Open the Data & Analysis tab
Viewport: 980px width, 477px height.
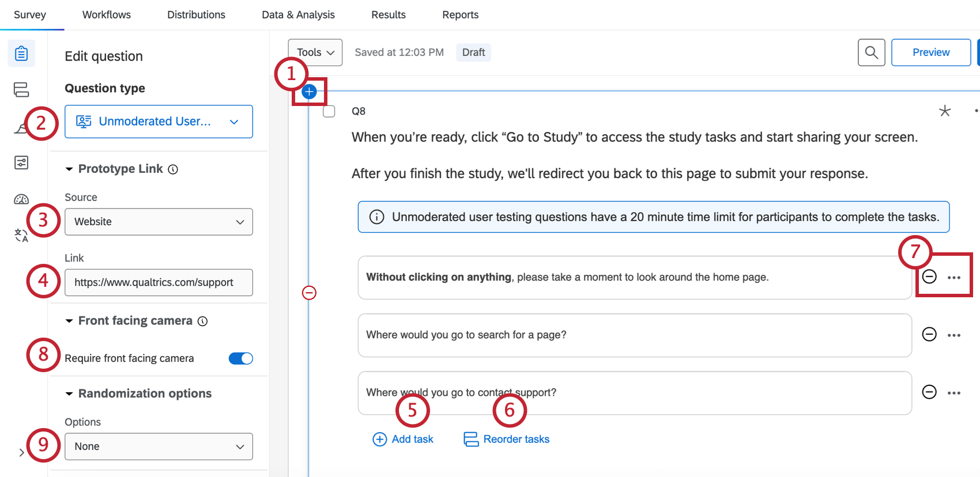point(298,15)
